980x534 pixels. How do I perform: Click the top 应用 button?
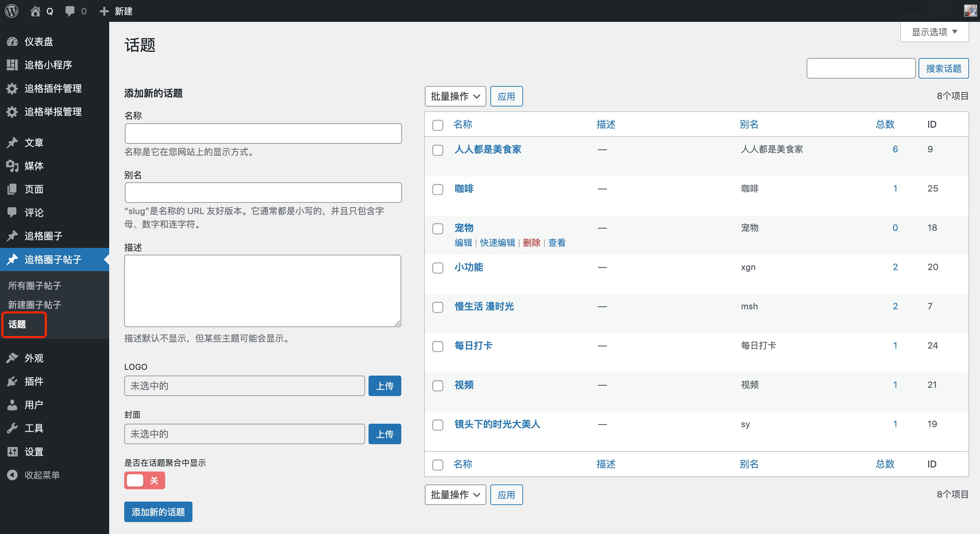pos(506,96)
